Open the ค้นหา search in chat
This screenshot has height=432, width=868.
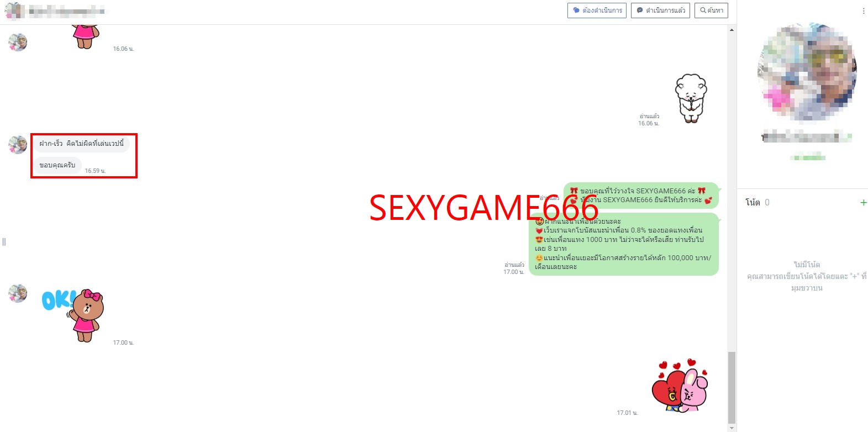click(x=712, y=10)
